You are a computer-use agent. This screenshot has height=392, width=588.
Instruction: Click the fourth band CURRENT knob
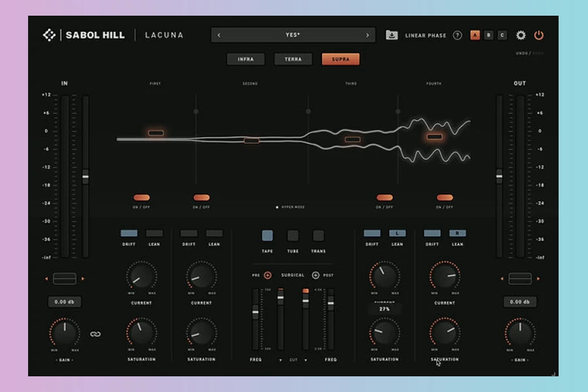coord(445,276)
